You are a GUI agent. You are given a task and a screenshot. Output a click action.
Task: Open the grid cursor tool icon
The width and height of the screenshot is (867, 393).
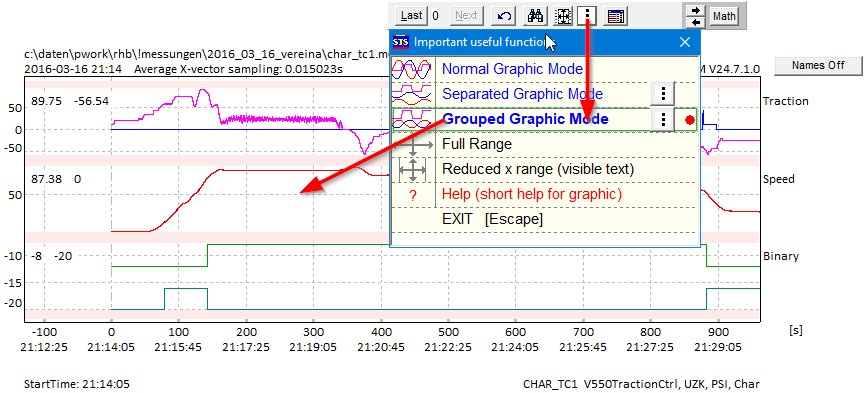click(x=563, y=15)
